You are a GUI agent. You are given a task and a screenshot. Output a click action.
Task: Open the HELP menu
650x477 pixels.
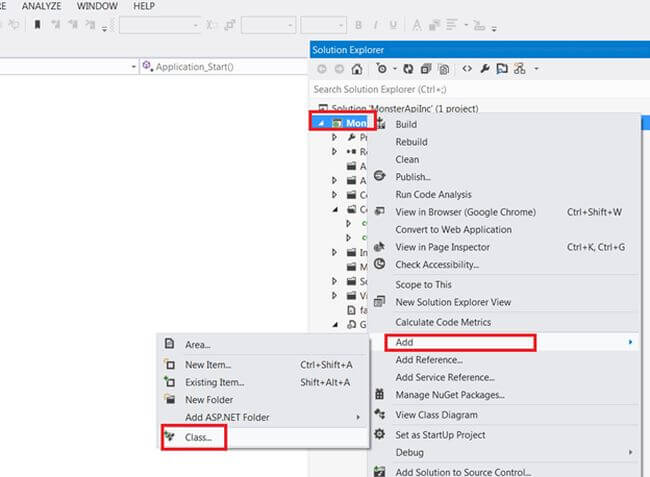coord(144,6)
